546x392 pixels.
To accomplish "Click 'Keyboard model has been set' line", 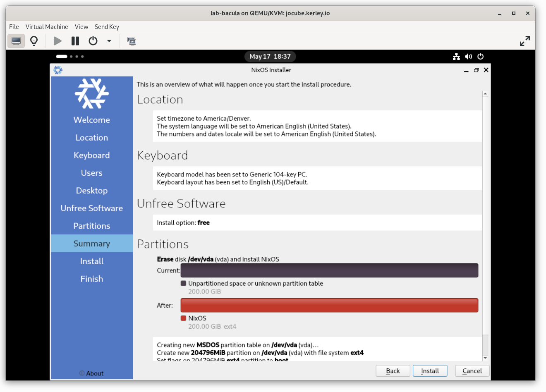I will (x=232, y=174).
